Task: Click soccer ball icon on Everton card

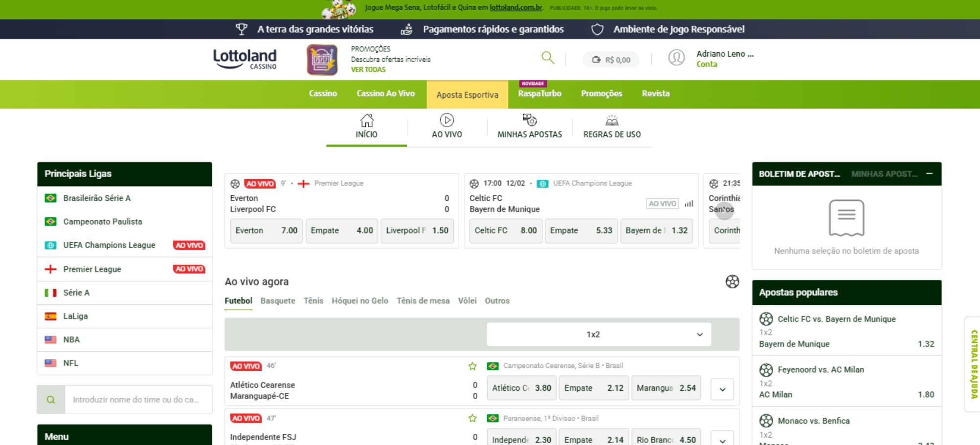Action: [x=235, y=184]
